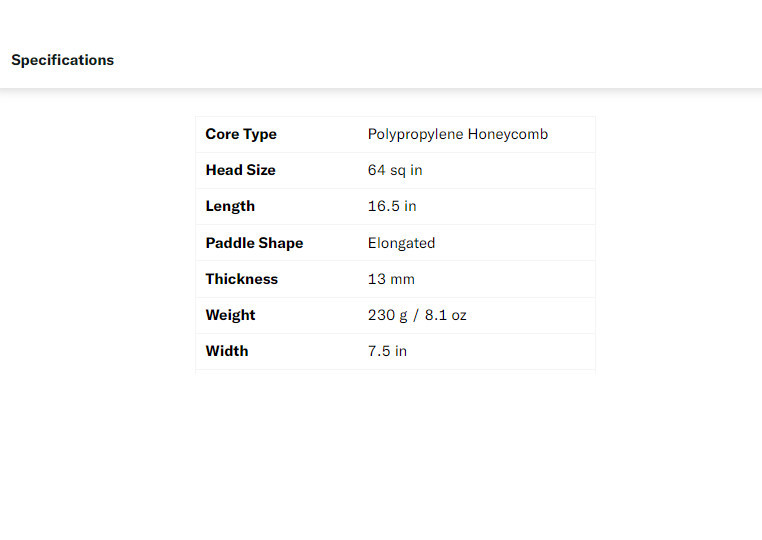Click the 13 mm thickness value

(x=391, y=279)
